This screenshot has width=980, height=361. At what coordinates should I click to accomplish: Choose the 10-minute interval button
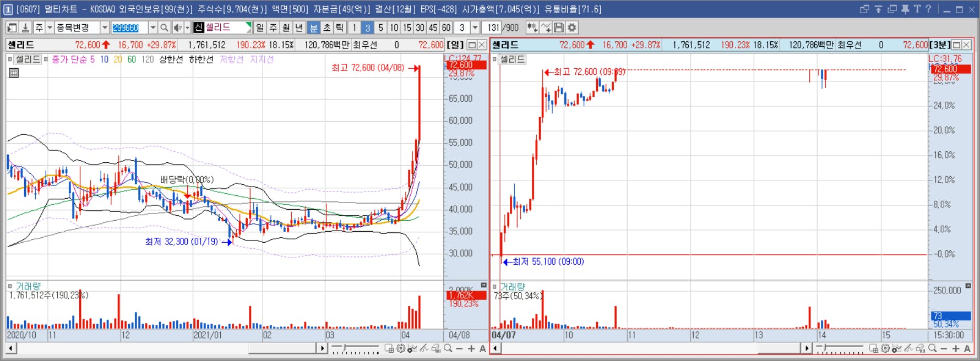click(x=394, y=28)
